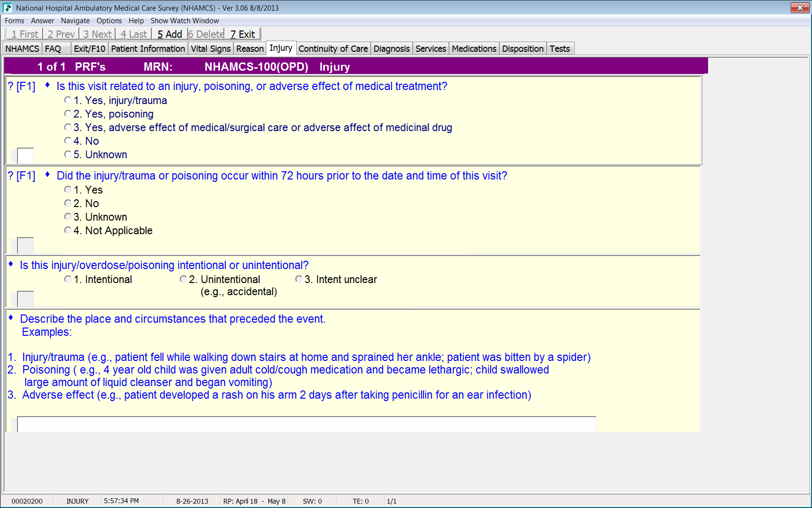This screenshot has width=812, height=508.
Task: Click the '5:57:34 PM' status bar time
Action: coord(121,501)
